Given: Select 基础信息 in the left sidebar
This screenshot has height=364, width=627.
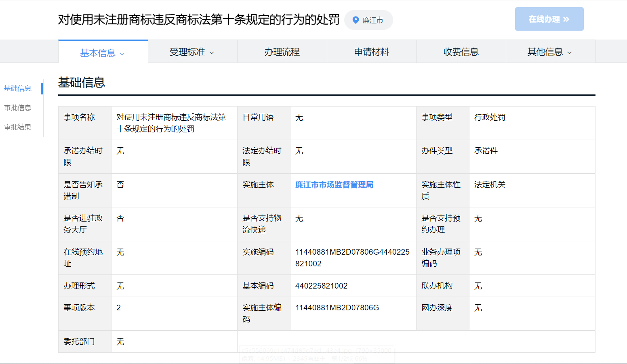Looking at the screenshot, I should [18, 88].
